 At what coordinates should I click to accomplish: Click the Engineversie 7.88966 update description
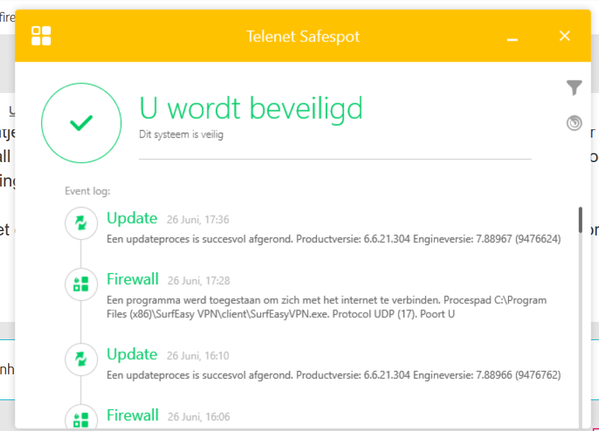tap(333, 375)
